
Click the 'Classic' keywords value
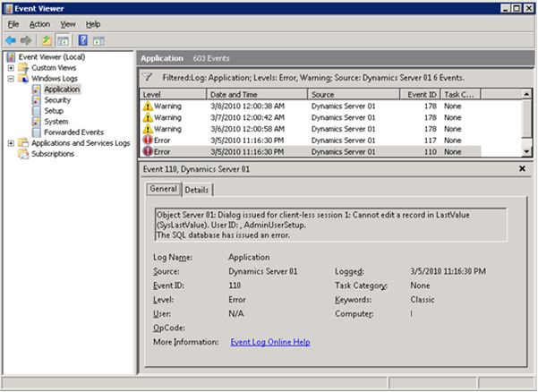click(423, 300)
